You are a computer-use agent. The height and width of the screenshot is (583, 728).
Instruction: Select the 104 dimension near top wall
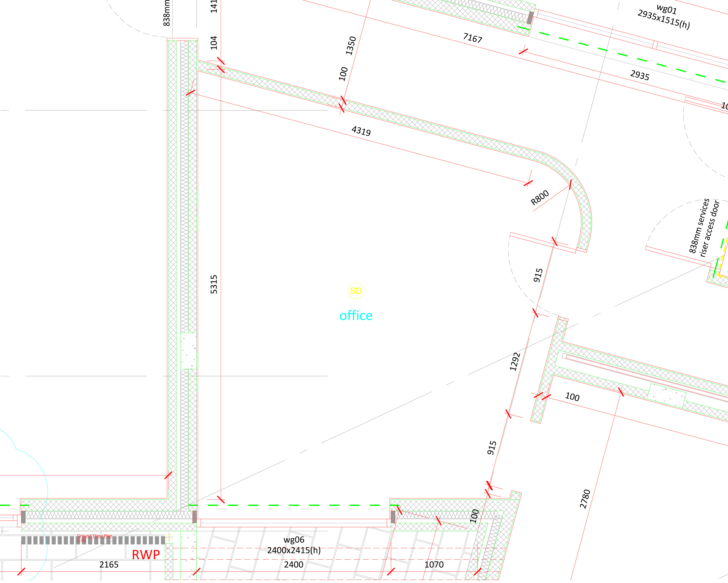pyautogui.click(x=214, y=43)
